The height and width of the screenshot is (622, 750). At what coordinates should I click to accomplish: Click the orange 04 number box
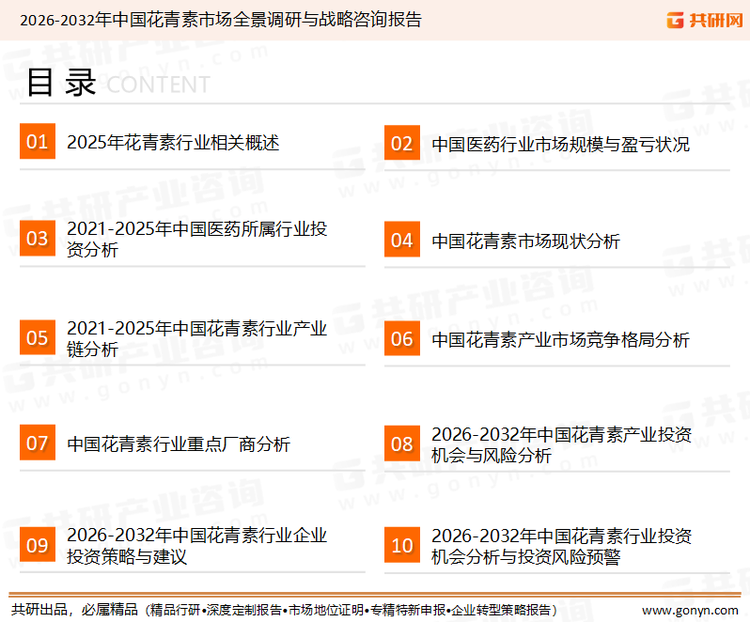(402, 239)
